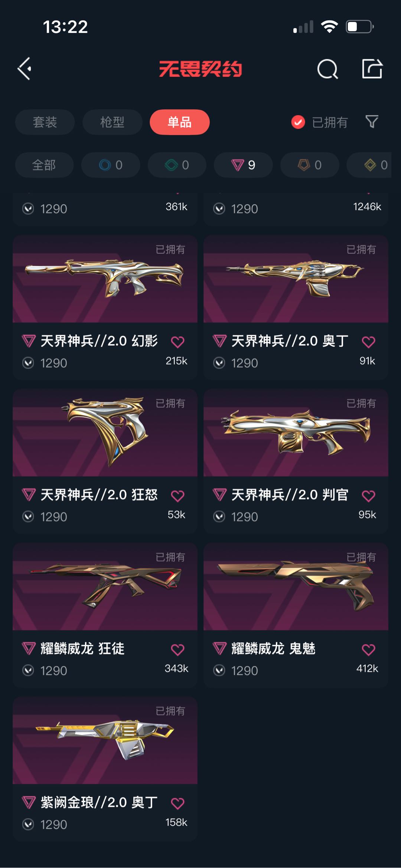Viewport: 401px width, 868px height.
Task: Filter by green diamond tier showing 0
Action: (x=177, y=165)
